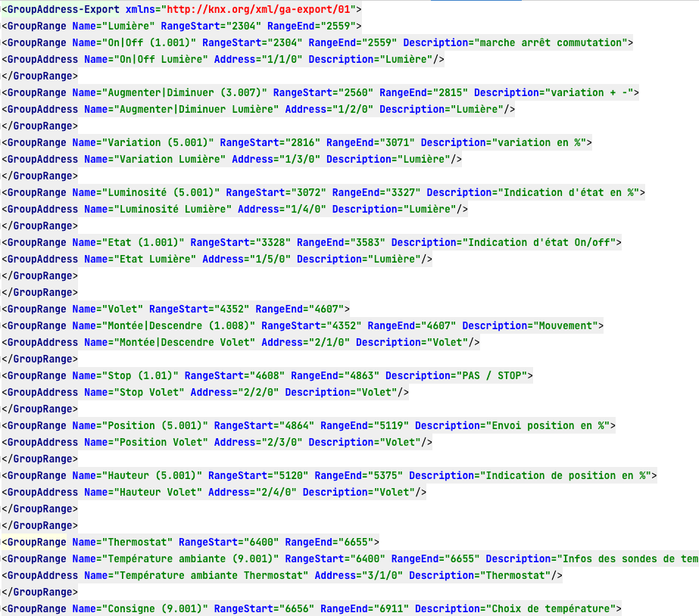Click the GroupAddress-Export root tag name

(x=63, y=9)
